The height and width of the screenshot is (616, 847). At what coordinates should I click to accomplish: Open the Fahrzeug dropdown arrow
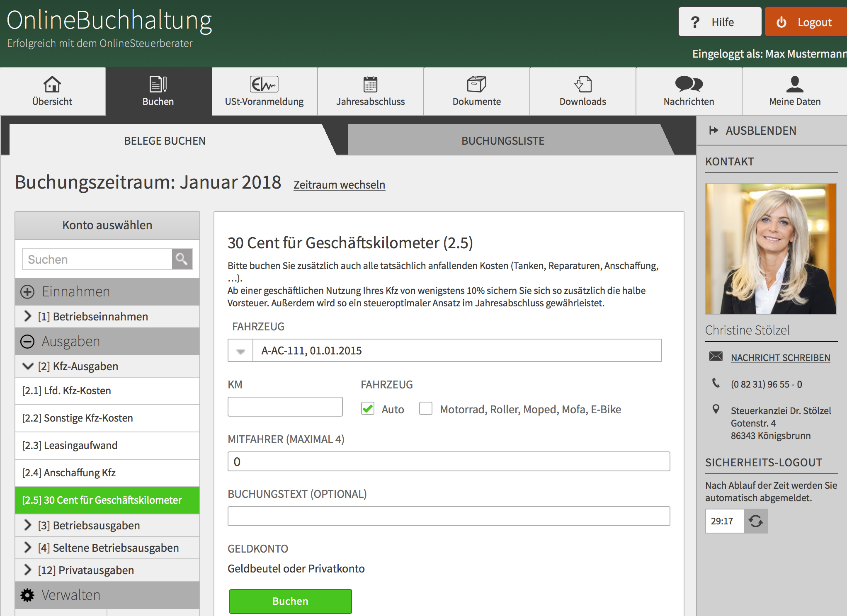240,351
